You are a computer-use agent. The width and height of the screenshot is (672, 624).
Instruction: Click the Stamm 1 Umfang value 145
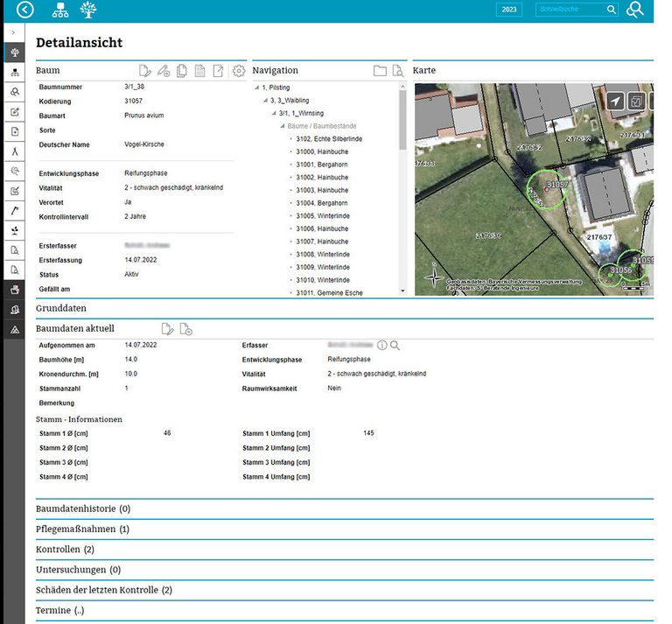368,433
